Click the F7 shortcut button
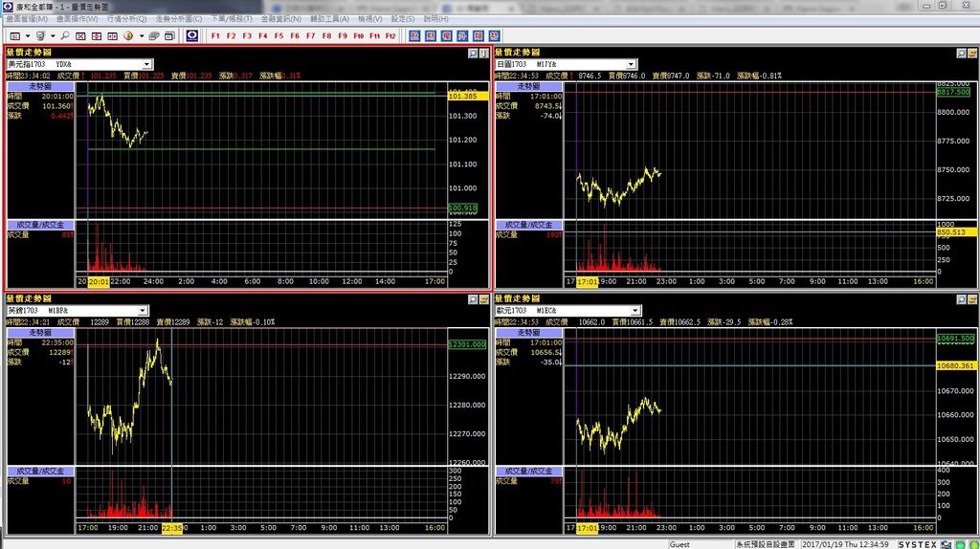980x549 pixels. (311, 36)
